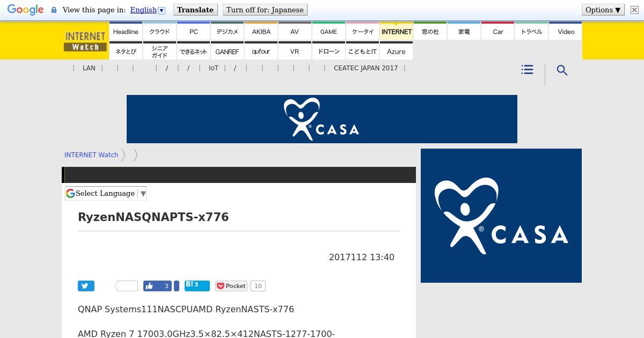Click the Hatena bookmark B! button
This screenshot has height=338, width=644.
197,285
